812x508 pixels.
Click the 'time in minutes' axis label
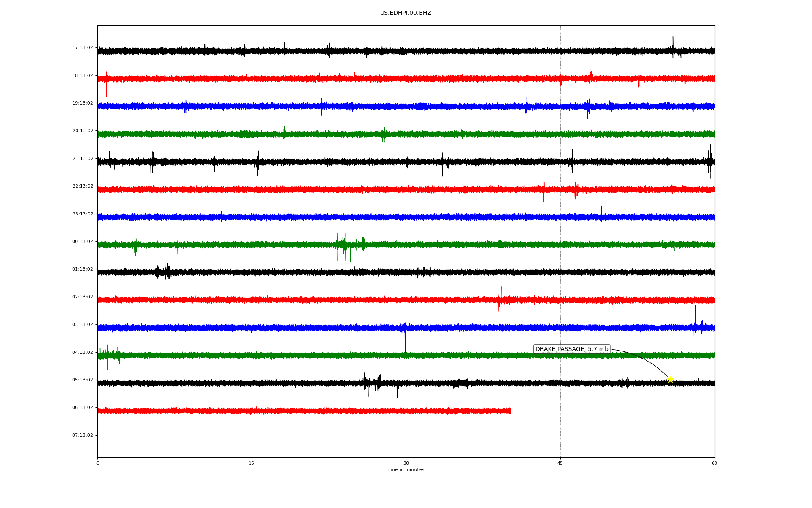click(x=406, y=470)
